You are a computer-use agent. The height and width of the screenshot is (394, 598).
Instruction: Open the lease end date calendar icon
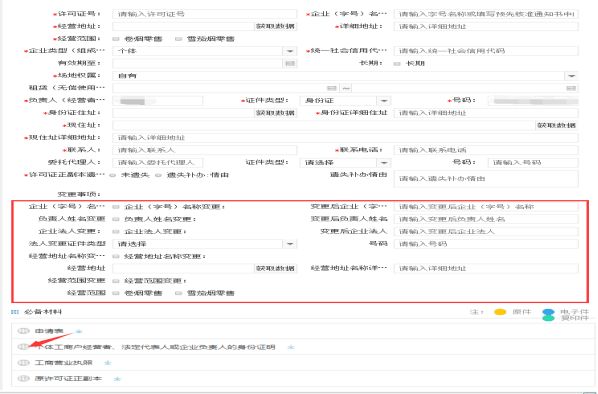(571, 88)
